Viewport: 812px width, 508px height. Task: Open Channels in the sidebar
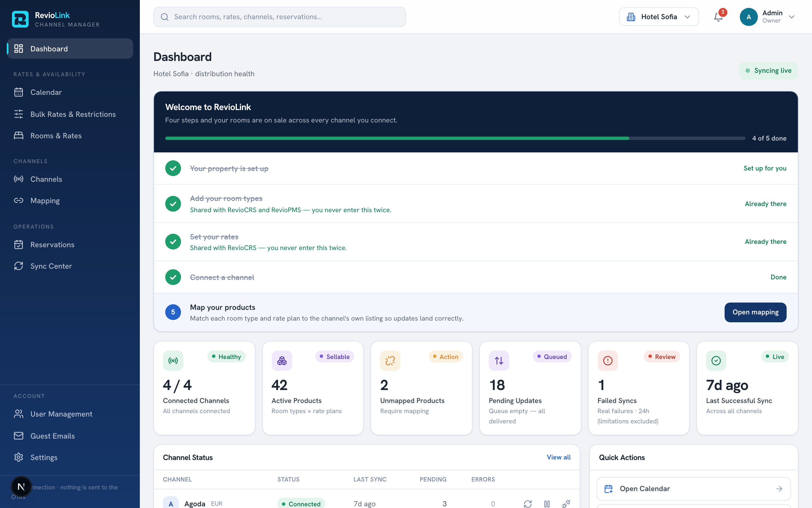click(70, 179)
